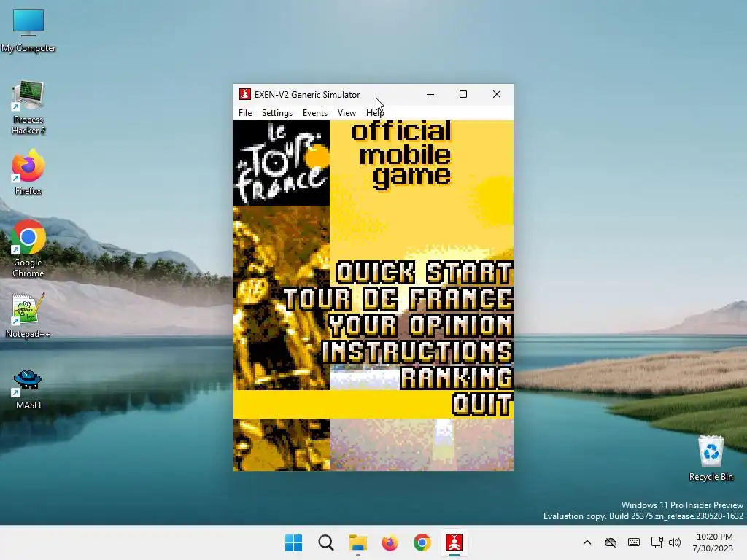Open taskbar Search

326,542
